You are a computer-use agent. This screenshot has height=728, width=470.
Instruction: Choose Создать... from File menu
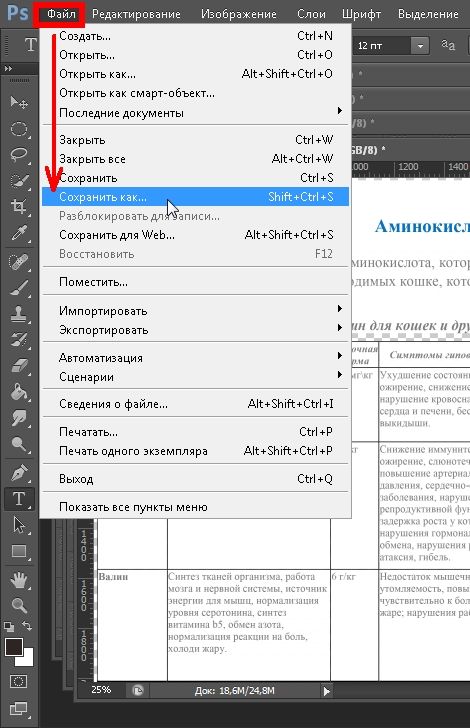(x=196, y=36)
